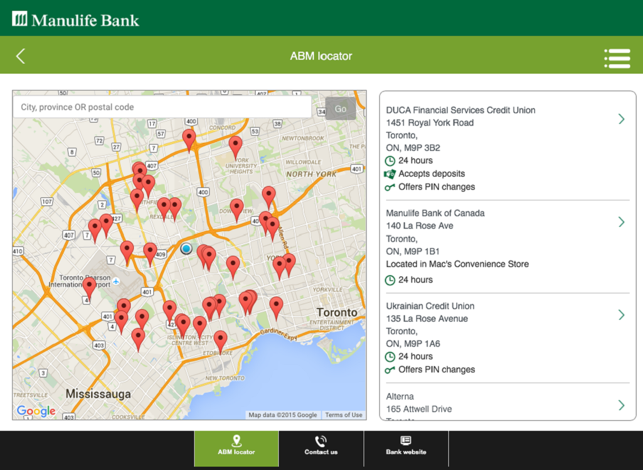Click the Google logo on the map
This screenshot has height=470, width=643.
tap(36, 411)
